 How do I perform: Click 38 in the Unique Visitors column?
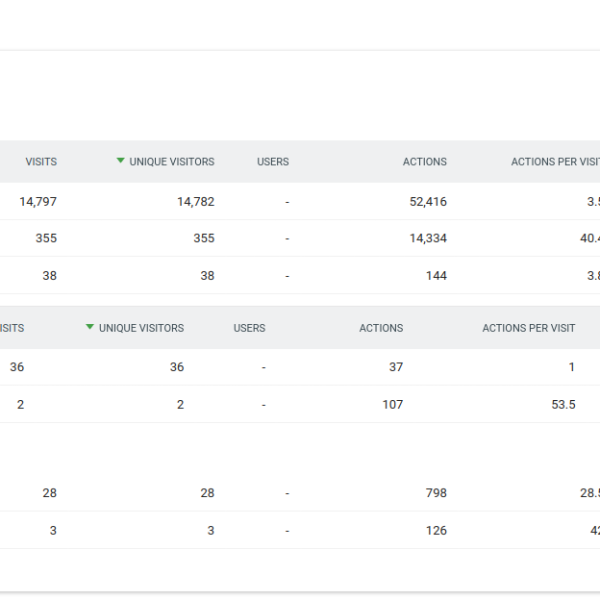point(207,276)
